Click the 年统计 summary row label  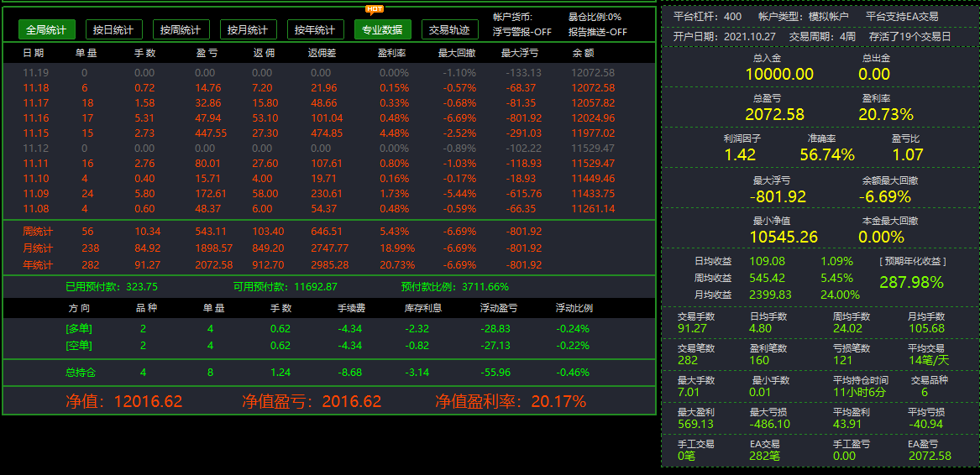coord(38,265)
